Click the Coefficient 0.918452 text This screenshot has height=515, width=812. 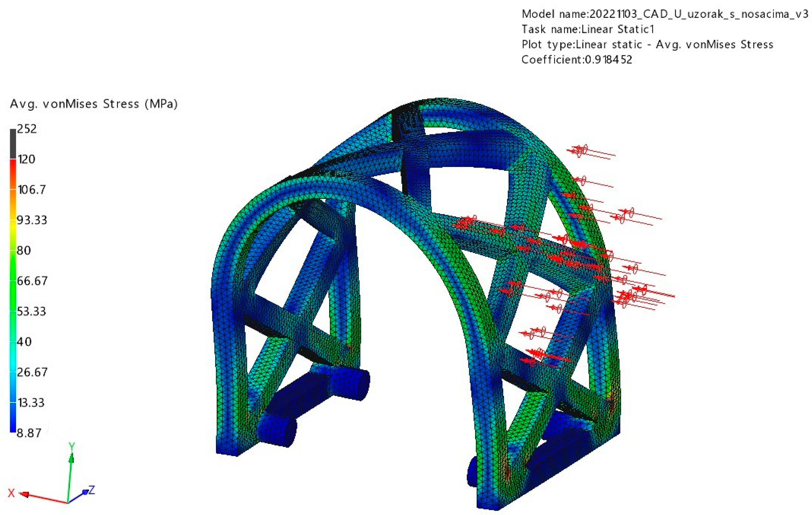tap(577, 60)
